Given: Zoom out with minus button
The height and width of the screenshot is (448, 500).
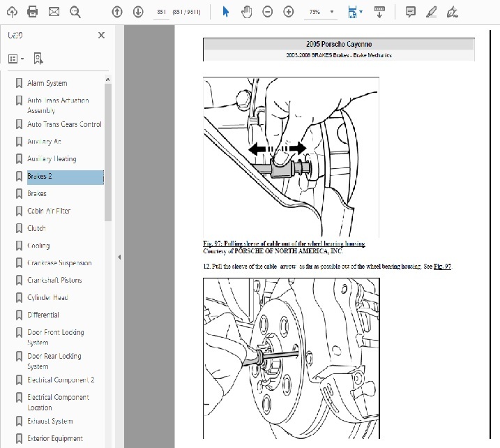Looking at the screenshot, I should click(268, 12).
